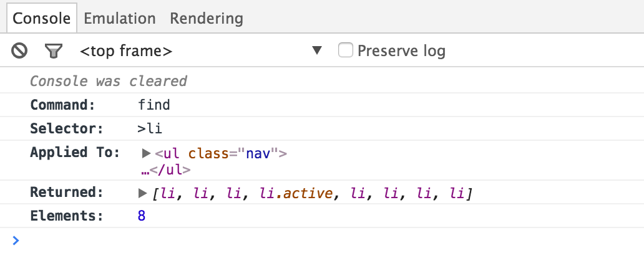Click the Console was cleared message
This screenshot has width=644, height=253.
pyautogui.click(x=109, y=81)
